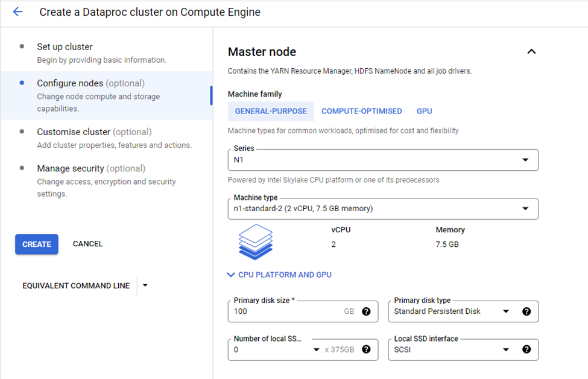Open the Manage security step

pyautogui.click(x=107, y=181)
